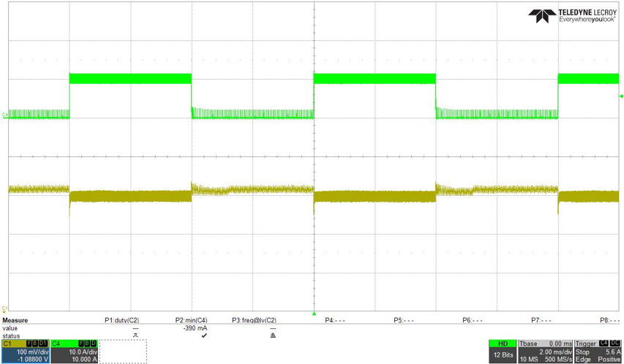Click the C4 badge in Trigger descriptor
This screenshot has height=364, width=624.
[604, 343]
